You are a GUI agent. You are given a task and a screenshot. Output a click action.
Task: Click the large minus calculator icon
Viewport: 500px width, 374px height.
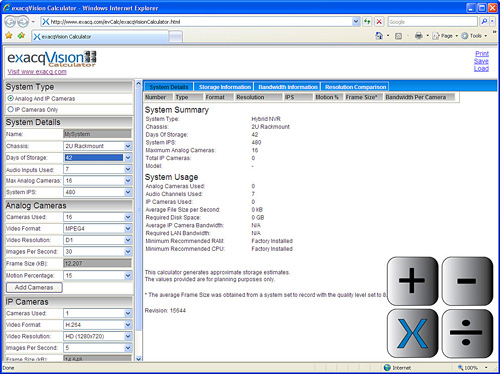(x=467, y=281)
